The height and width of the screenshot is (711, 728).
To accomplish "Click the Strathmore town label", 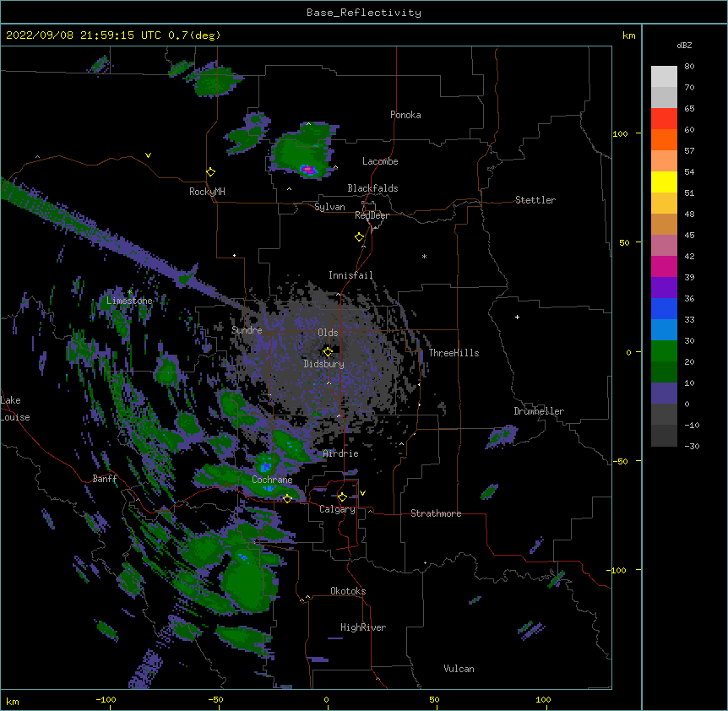I will (436, 513).
